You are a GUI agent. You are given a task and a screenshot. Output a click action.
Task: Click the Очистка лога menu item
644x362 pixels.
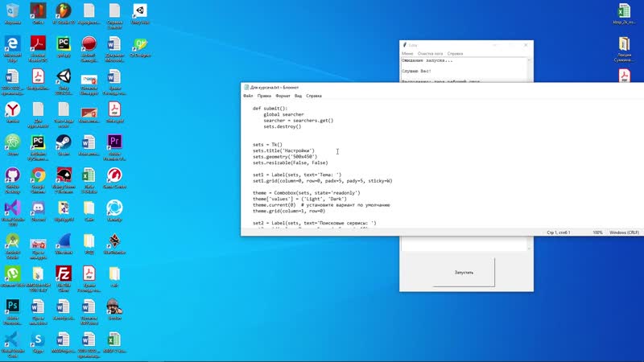[430, 53]
